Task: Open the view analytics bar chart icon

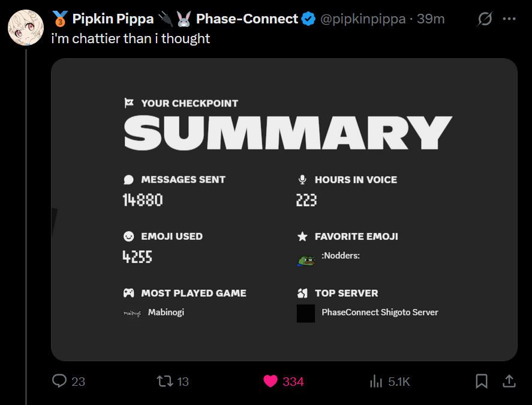Action: click(377, 381)
